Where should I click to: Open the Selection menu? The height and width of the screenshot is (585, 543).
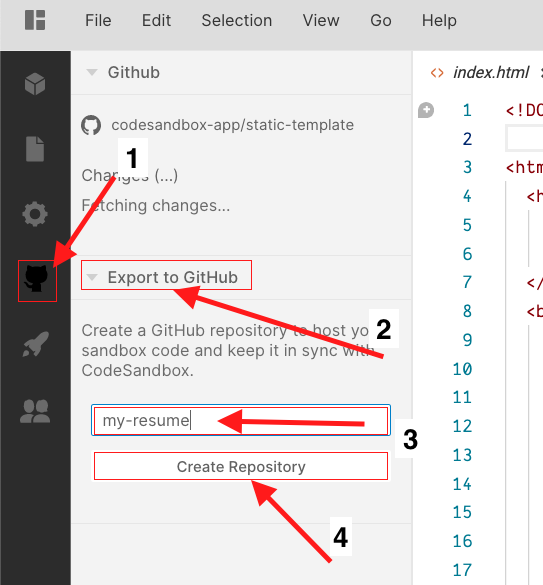click(x=237, y=20)
